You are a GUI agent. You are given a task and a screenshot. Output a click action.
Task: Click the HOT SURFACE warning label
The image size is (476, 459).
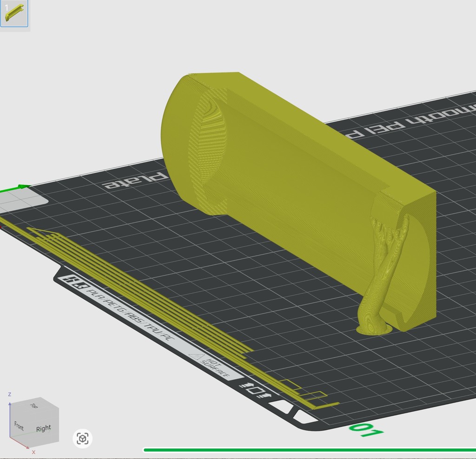click(215, 366)
